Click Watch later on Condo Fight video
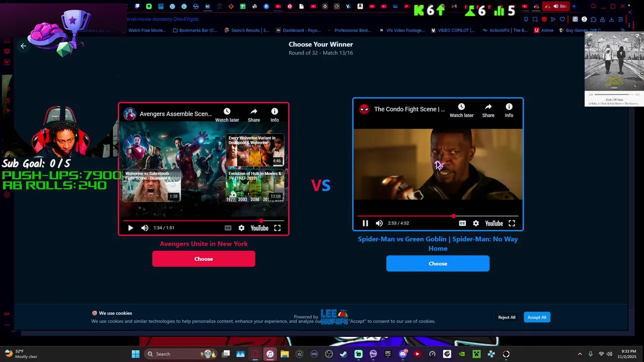 pyautogui.click(x=461, y=110)
